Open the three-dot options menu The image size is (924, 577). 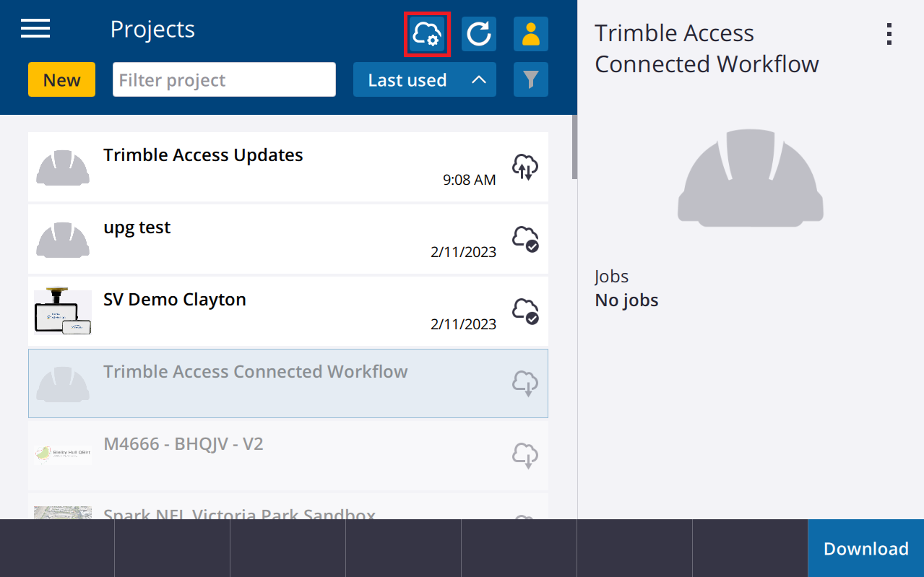[x=889, y=33]
